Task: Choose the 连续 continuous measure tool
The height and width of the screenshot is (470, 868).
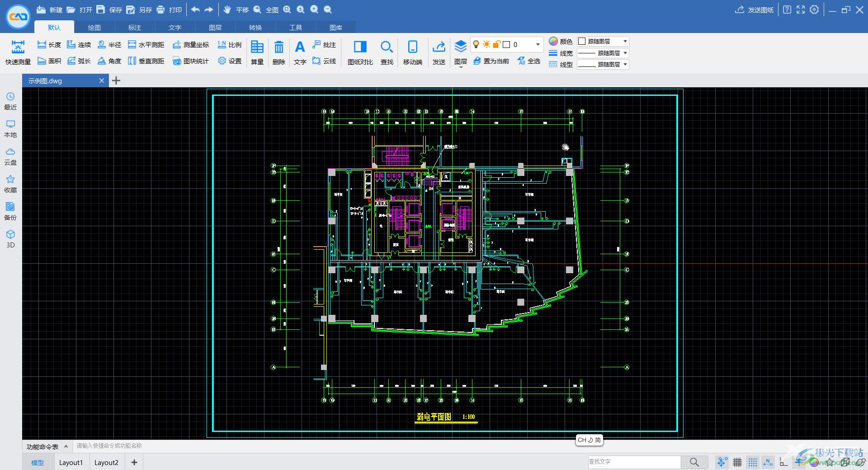Action: tap(79, 45)
